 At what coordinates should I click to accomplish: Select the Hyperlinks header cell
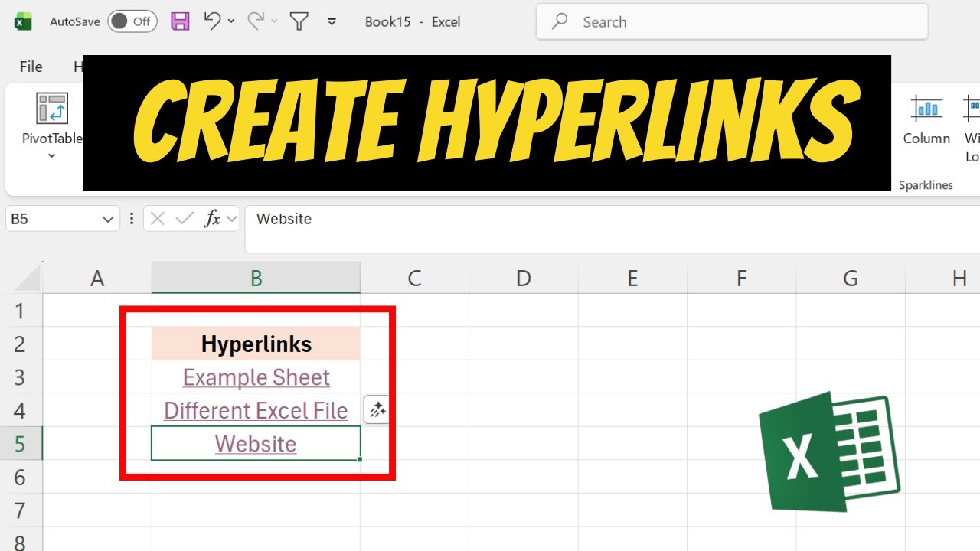[x=256, y=344]
